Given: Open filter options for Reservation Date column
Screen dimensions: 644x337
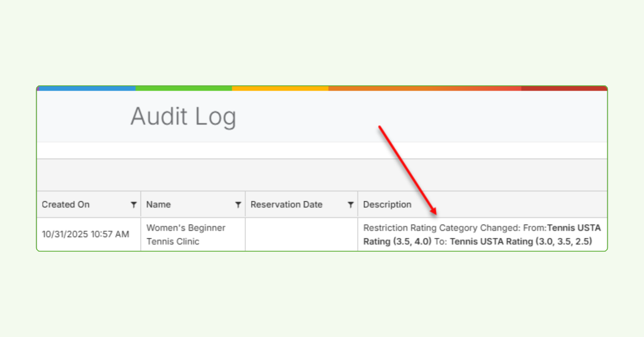Looking at the screenshot, I should (x=351, y=204).
